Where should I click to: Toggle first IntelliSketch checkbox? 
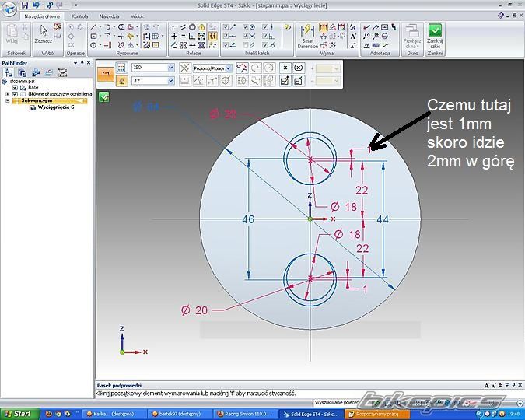point(226,26)
